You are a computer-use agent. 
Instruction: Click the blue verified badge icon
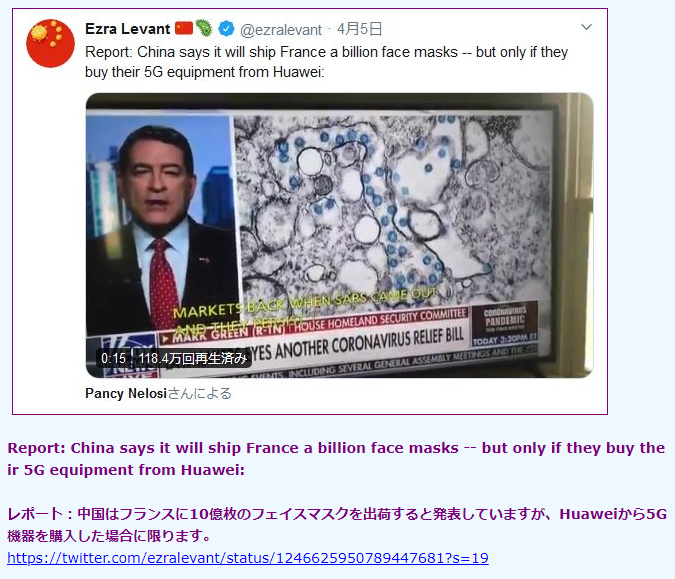pos(226,29)
